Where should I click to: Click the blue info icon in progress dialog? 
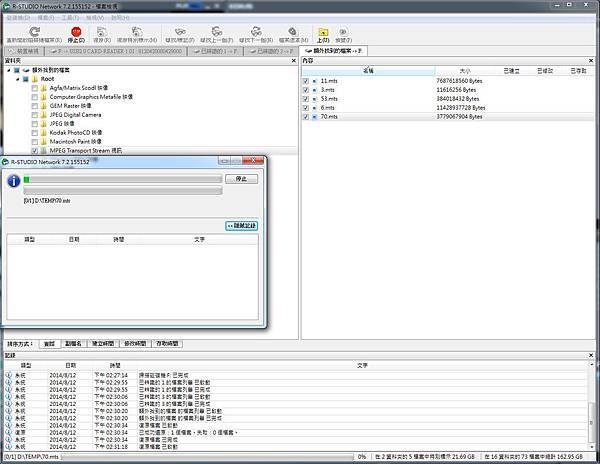pos(14,182)
